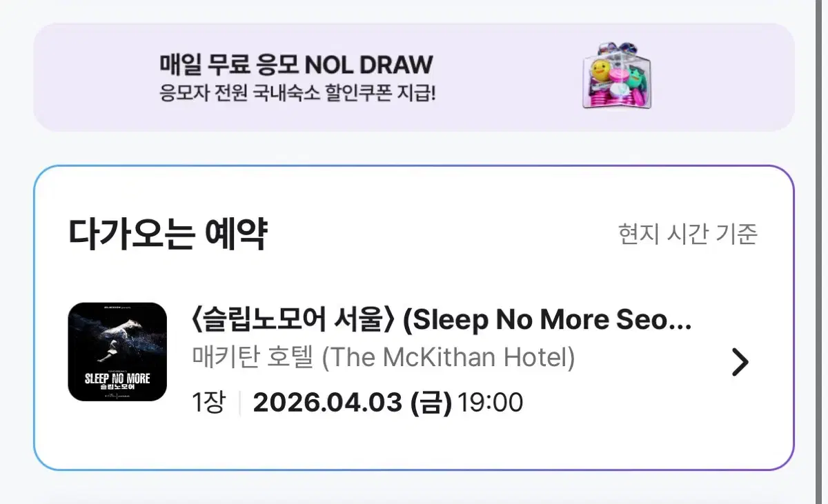Open the Sleep No More poster thumbnail

(x=117, y=352)
